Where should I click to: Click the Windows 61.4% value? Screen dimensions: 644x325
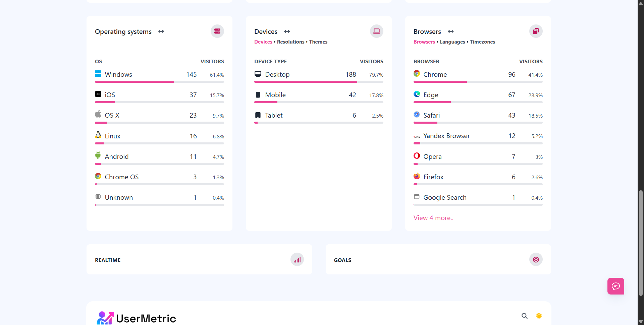(217, 75)
